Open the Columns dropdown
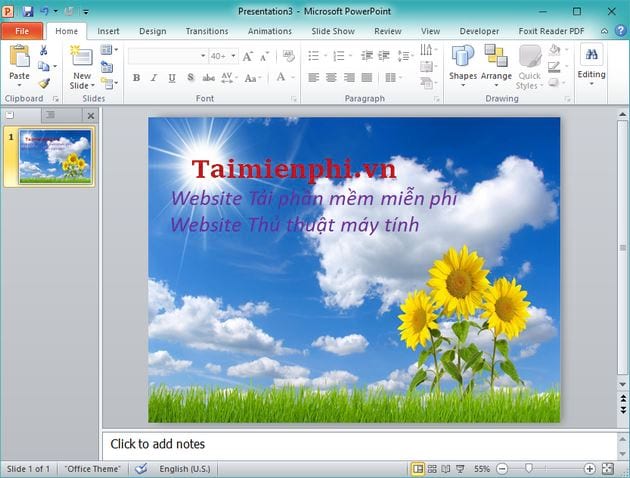 click(x=393, y=78)
